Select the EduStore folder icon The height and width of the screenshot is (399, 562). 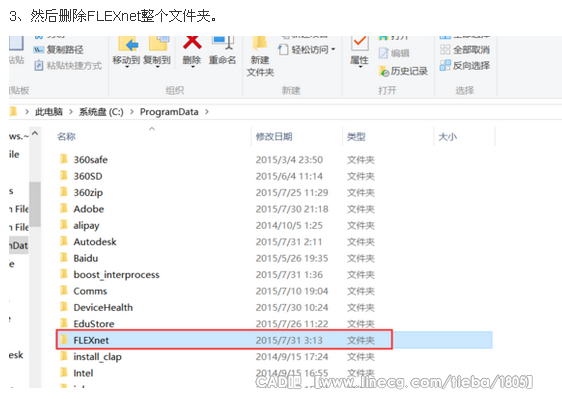(x=64, y=323)
